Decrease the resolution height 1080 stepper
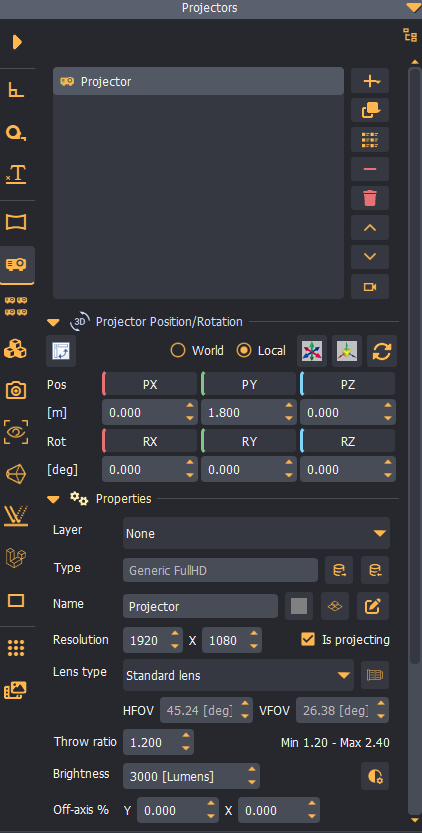Screen dimensions: 422x833 point(254,647)
